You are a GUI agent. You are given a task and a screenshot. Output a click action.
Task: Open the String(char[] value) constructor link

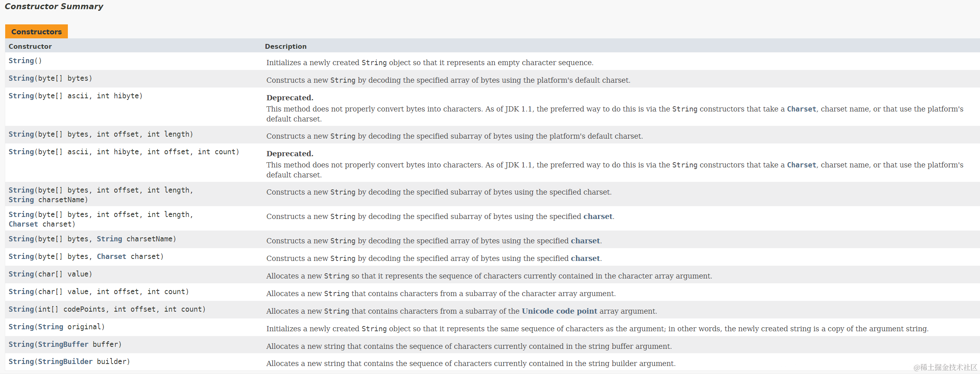point(21,274)
